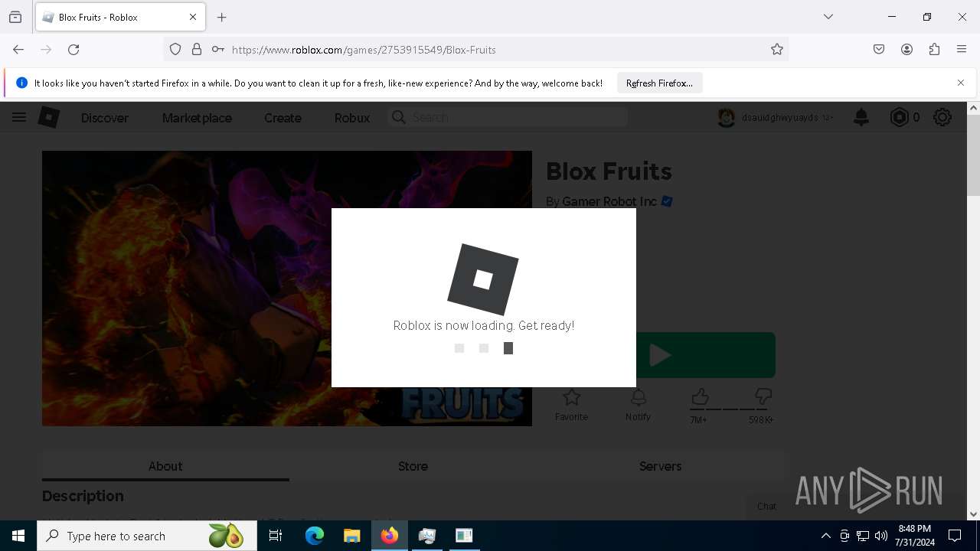
Task: Click the dsauidghwyuayds username link
Action: pos(779,118)
